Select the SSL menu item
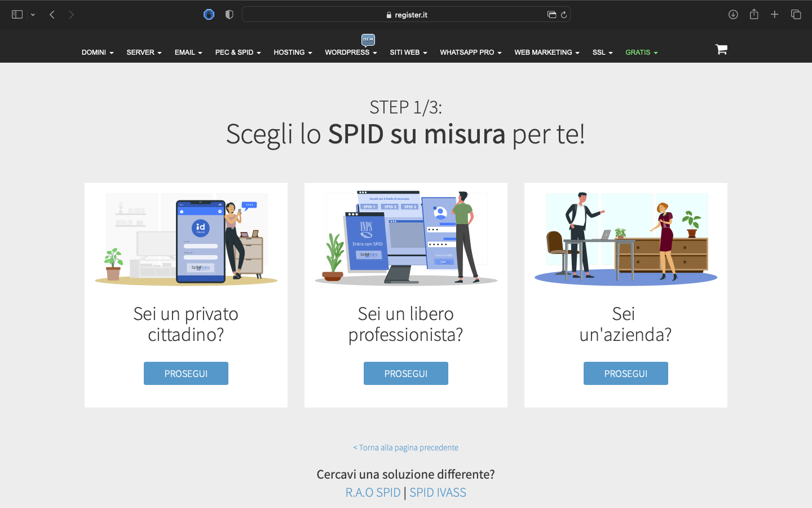This screenshot has height=508, width=812. 602,52
